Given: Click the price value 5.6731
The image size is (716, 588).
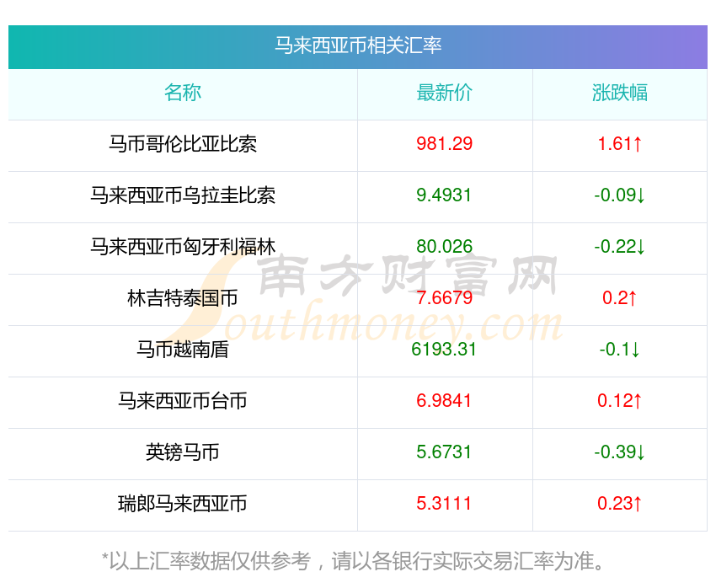Looking at the screenshot, I should (444, 452).
